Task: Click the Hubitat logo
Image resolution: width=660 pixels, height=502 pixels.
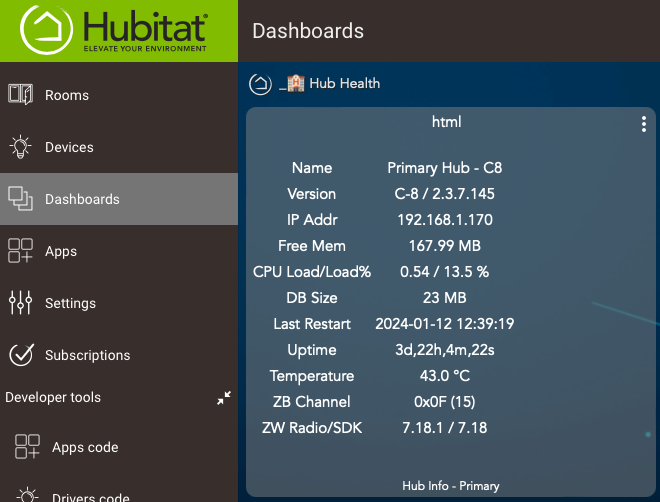Action: pyautogui.click(x=118, y=30)
